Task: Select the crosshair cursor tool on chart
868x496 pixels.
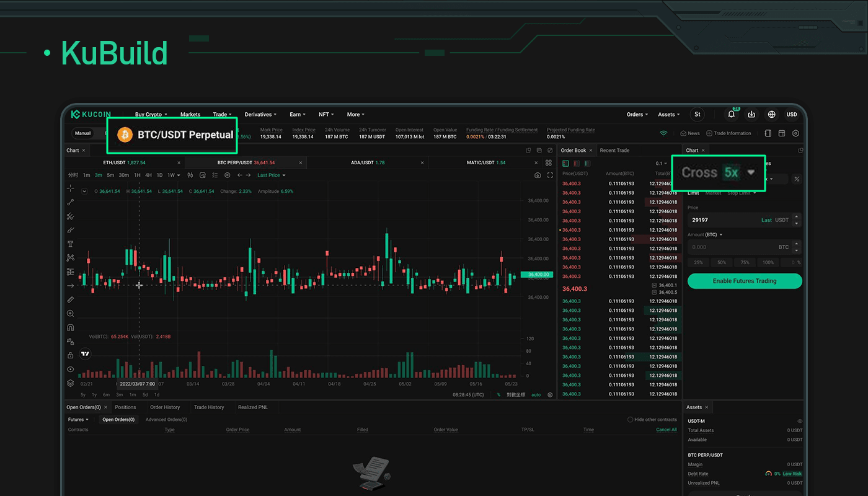Action: [71, 188]
